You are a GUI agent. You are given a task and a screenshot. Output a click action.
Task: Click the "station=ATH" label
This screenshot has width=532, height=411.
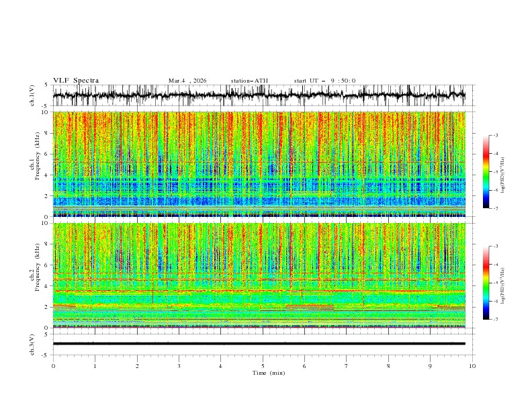click(x=249, y=81)
